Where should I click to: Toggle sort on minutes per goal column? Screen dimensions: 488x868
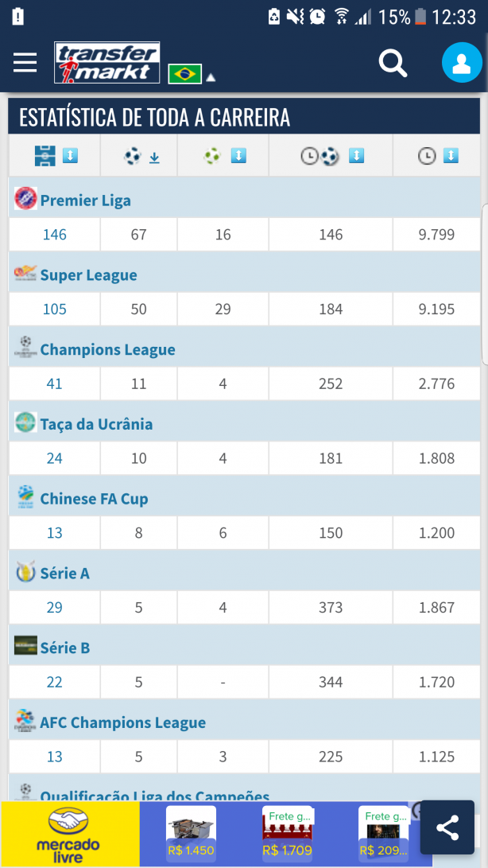point(356,156)
